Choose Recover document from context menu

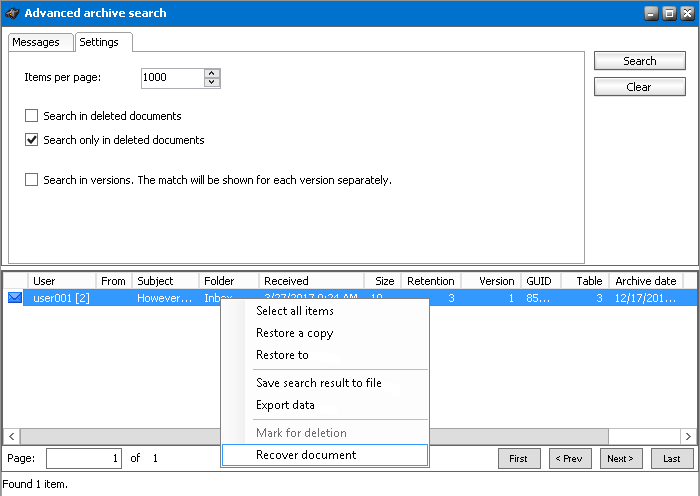325,455
